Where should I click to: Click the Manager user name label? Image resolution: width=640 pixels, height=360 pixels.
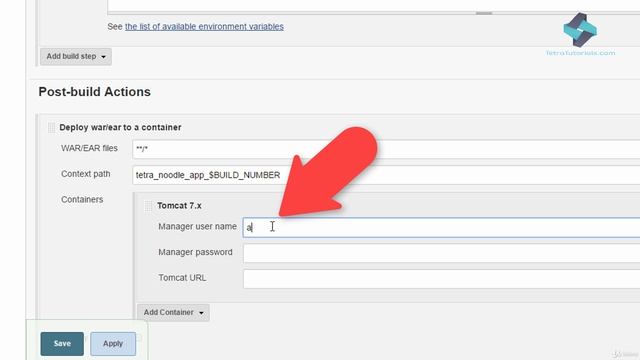(x=198, y=227)
